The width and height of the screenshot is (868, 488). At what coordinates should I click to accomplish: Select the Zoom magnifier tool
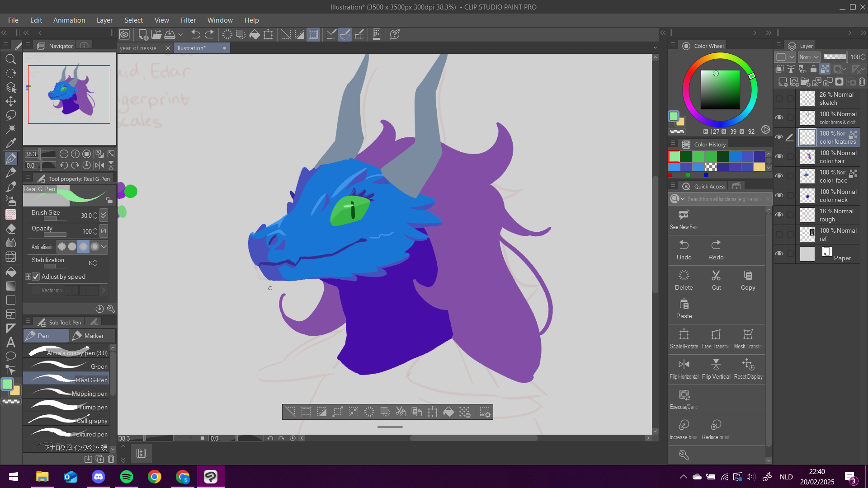coord(11,59)
